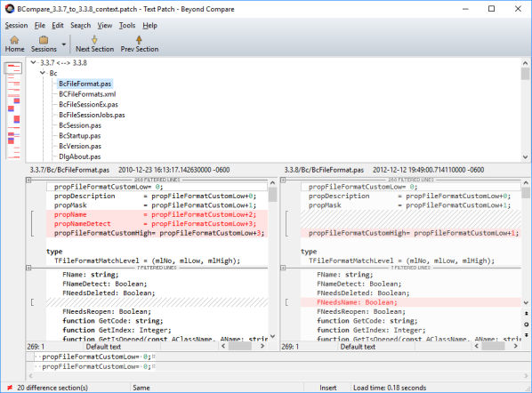Click the difference overview thumbnail map
532x393 pixels.
pos(13,110)
